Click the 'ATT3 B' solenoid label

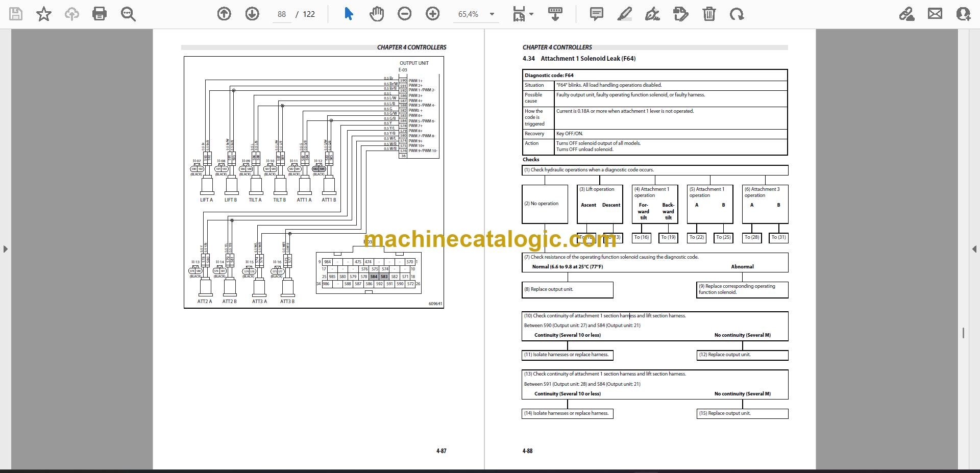287,302
